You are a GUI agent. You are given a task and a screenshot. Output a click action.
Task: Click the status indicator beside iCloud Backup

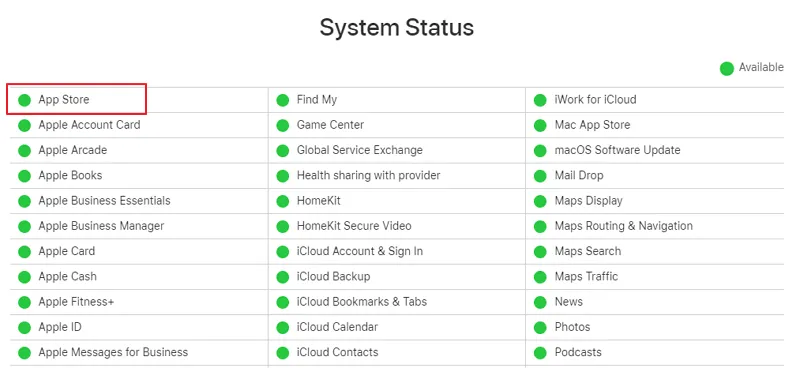[283, 277]
